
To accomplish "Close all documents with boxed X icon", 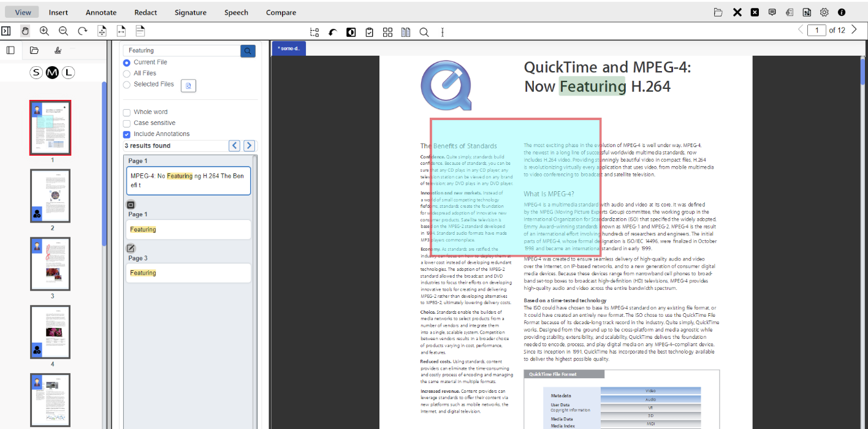I will pos(755,12).
